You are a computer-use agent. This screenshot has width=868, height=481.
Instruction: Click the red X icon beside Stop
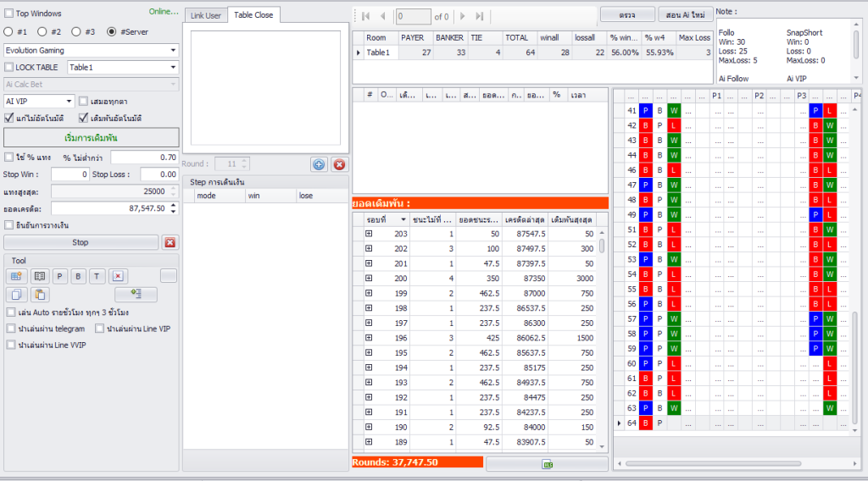170,242
